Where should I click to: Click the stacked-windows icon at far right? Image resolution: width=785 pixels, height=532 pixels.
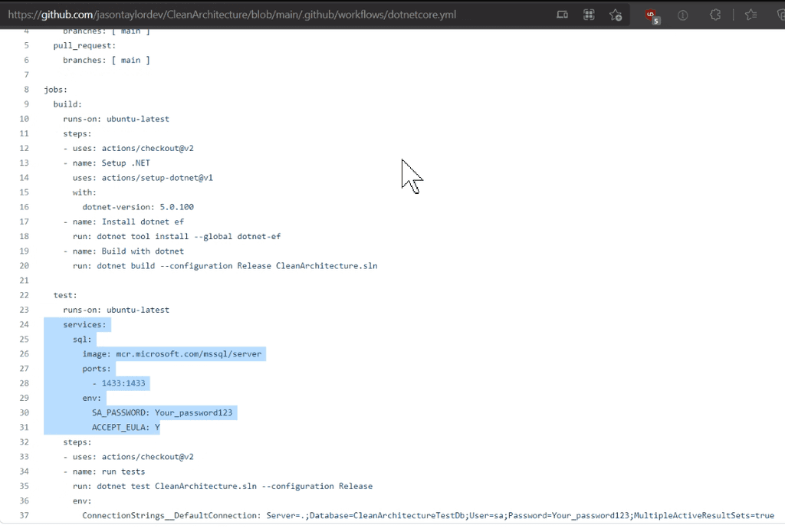(780, 15)
